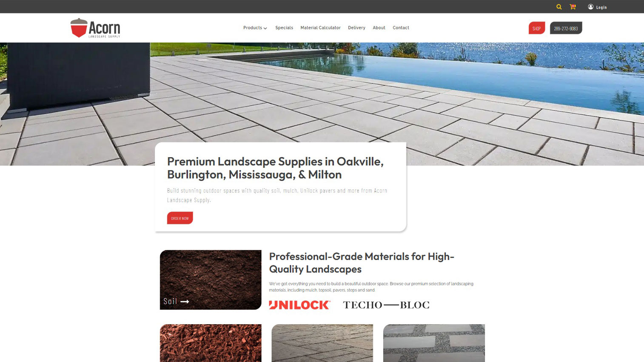Viewport: 644px width, 362px height.
Task: View Delivery information
Action: [x=356, y=28]
